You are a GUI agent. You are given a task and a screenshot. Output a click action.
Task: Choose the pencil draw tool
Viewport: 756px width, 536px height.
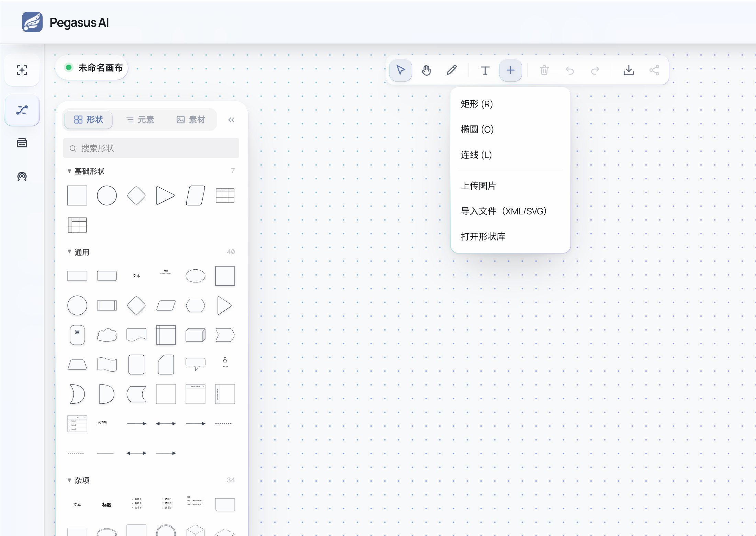[452, 70]
